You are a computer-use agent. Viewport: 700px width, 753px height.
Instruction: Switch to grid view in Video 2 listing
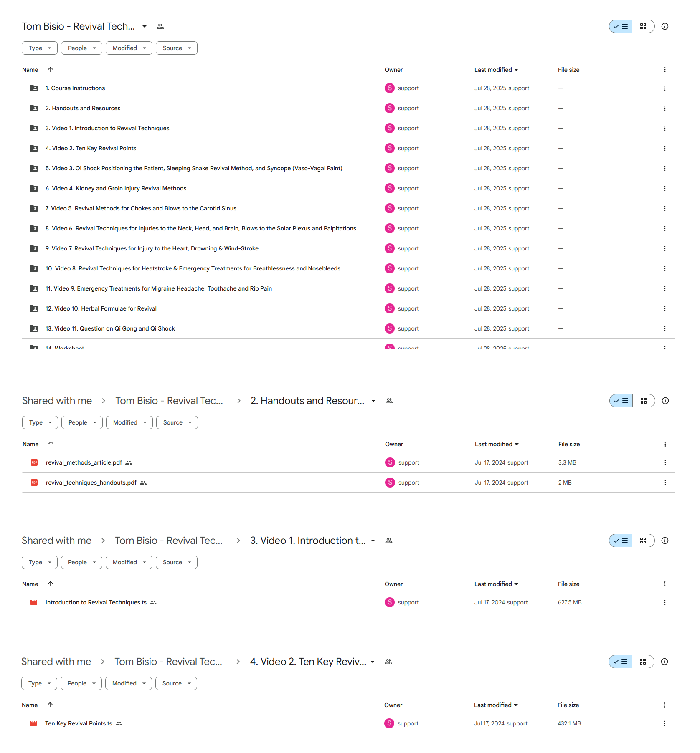[643, 662]
